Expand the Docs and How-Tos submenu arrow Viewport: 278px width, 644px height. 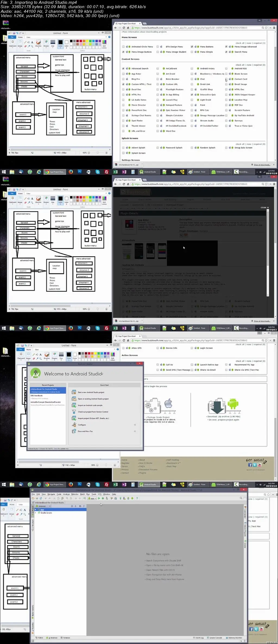point(135,431)
